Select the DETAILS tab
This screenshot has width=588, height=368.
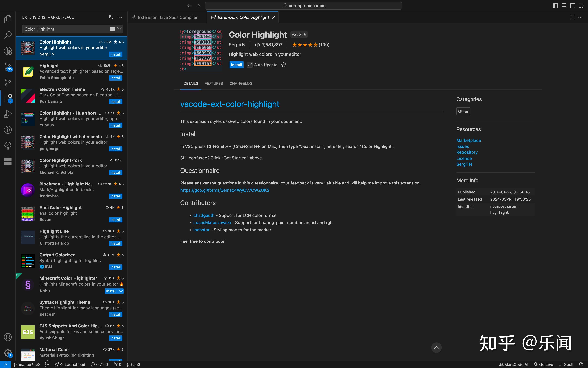[x=191, y=83]
